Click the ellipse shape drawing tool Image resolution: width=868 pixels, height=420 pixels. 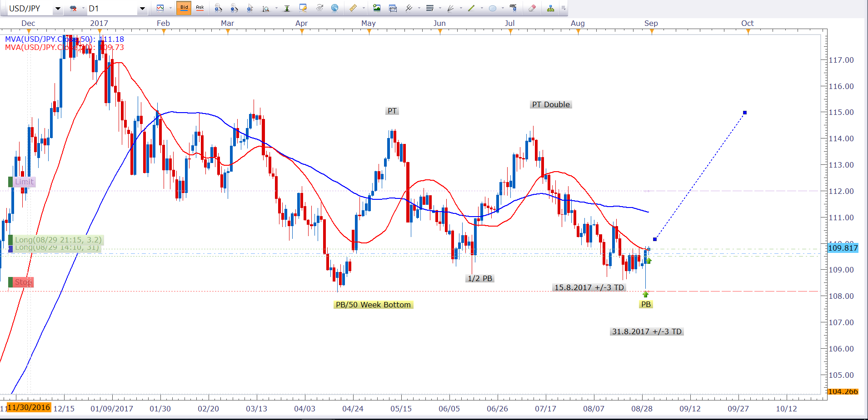[492, 8]
